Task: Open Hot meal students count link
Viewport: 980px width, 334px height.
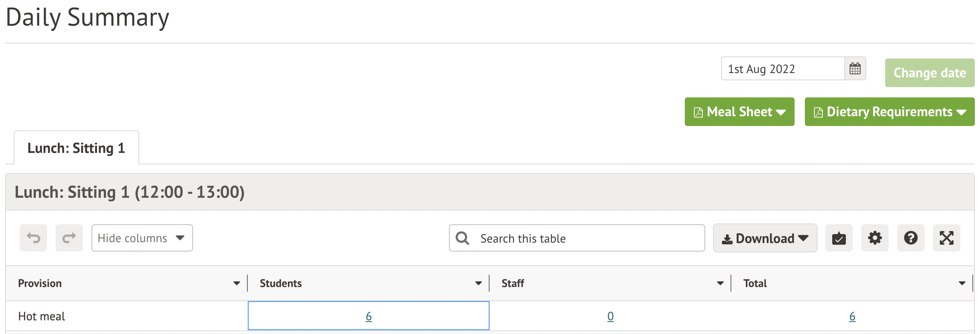Action: click(x=369, y=316)
